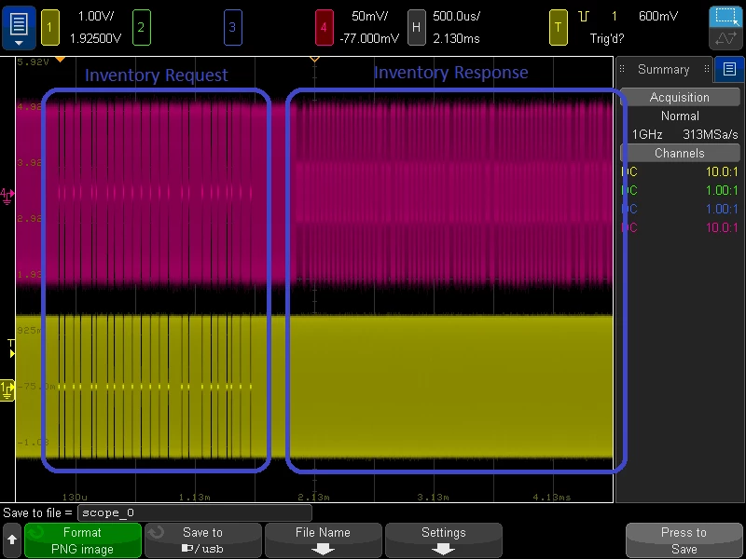Change the Format PNG image option

pos(82,540)
